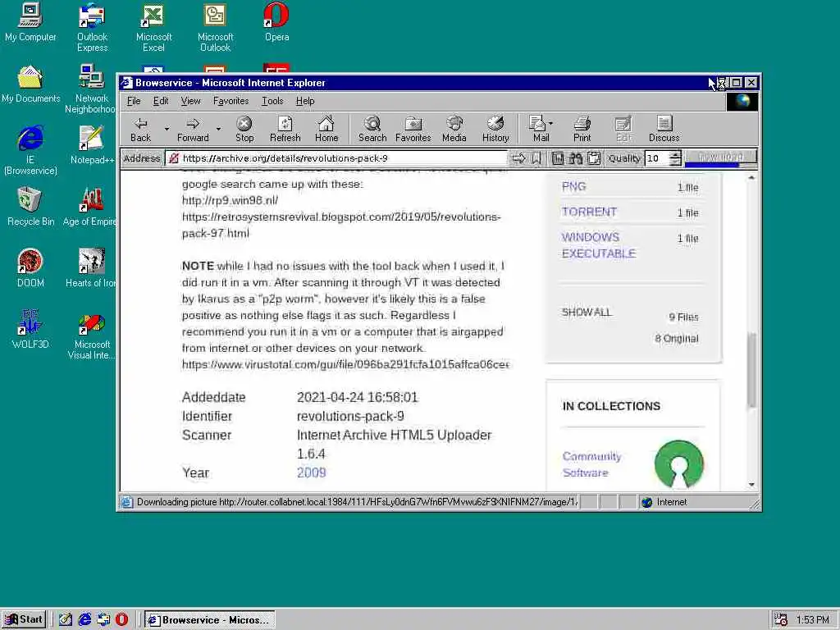Open the Favorites toolbar button
This screenshot has width=840, height=630.
413,130
